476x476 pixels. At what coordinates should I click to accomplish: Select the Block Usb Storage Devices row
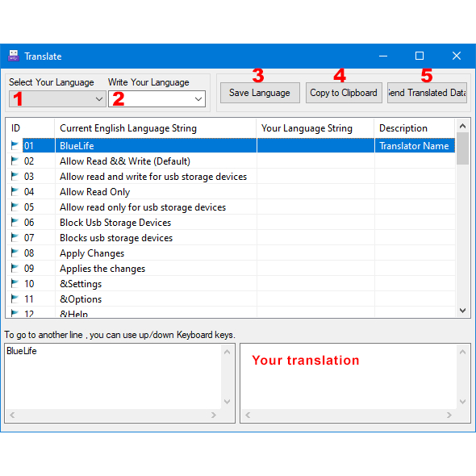point(231,222)
